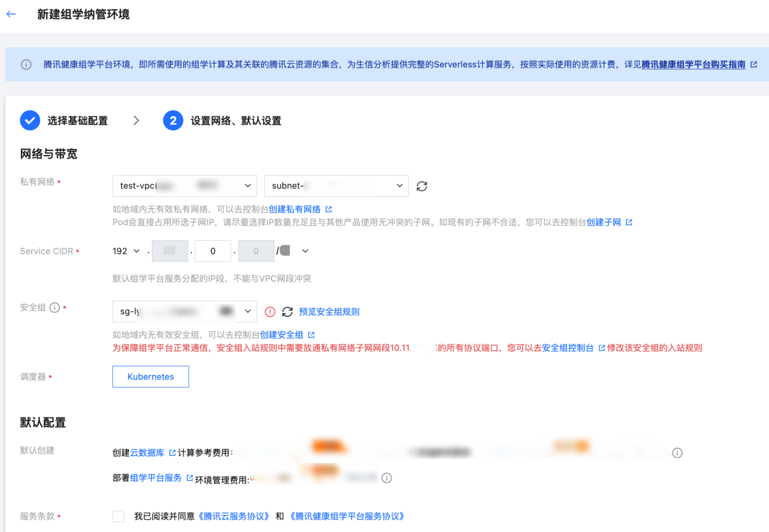Screen dimensions: 769x532
Task: Click 预览安全组规则 link
Action: tap(329, 312)
